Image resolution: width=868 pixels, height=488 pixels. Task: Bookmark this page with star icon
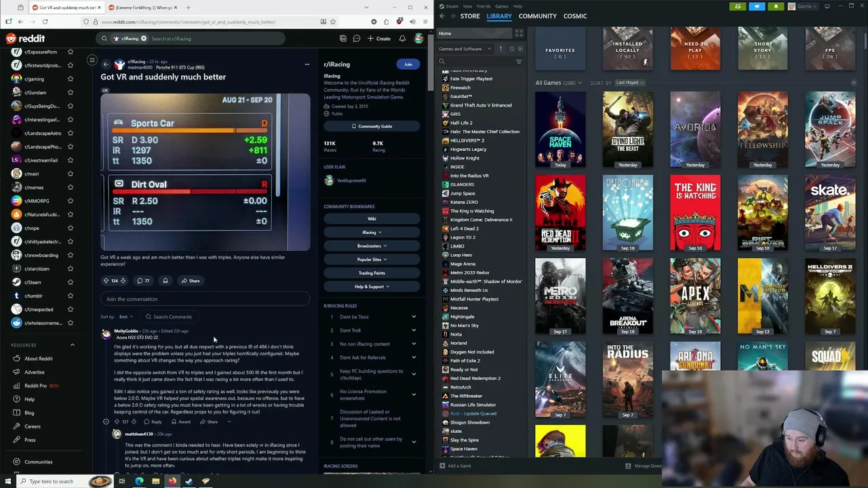click(x=333, y=22)
